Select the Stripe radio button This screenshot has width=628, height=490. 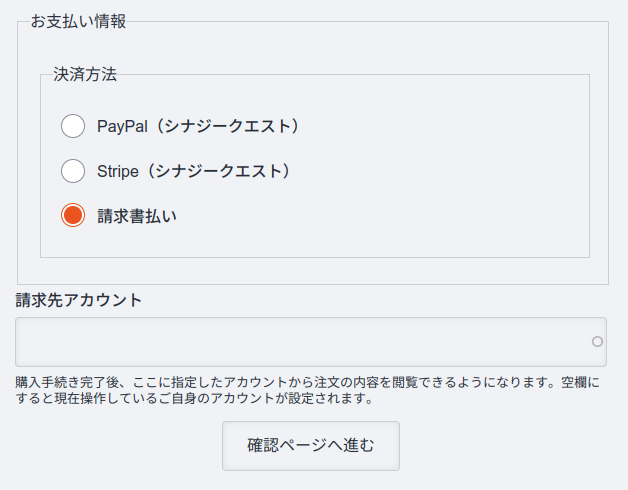(73, 171)
